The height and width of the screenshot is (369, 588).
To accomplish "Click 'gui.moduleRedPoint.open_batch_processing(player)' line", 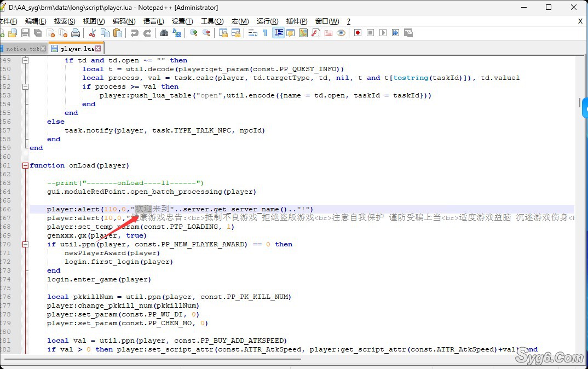I will pos(152,192).
